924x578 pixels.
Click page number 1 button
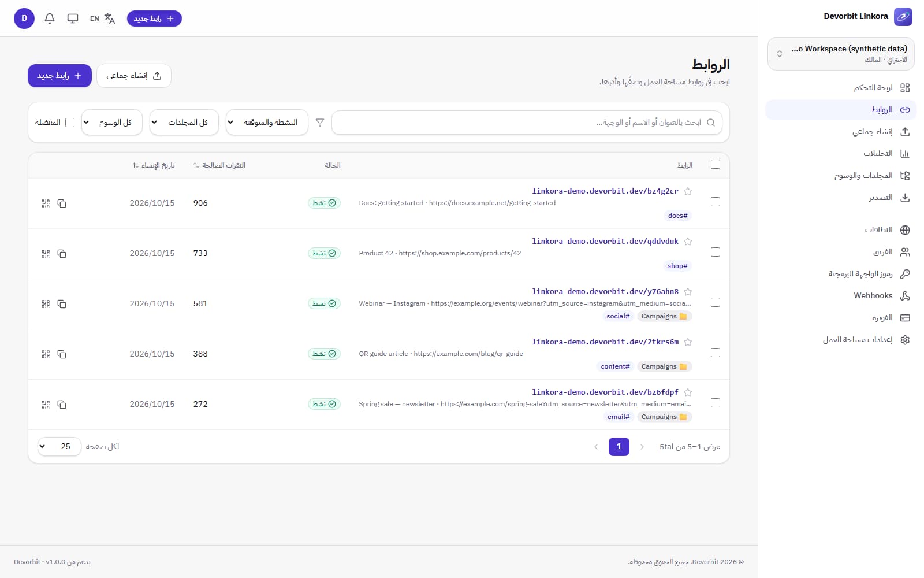619,447
